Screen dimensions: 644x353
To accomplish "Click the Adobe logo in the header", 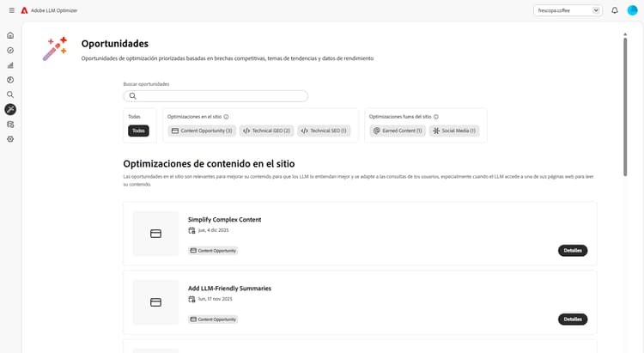I will coord(24,10).
